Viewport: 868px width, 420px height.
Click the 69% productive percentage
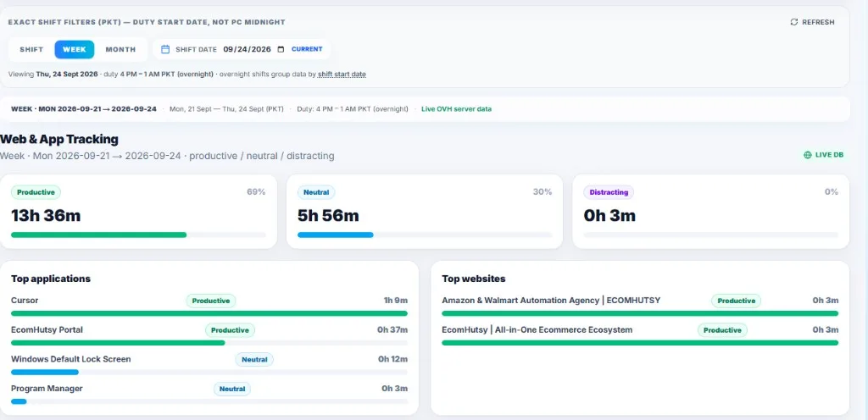point(256,191)
